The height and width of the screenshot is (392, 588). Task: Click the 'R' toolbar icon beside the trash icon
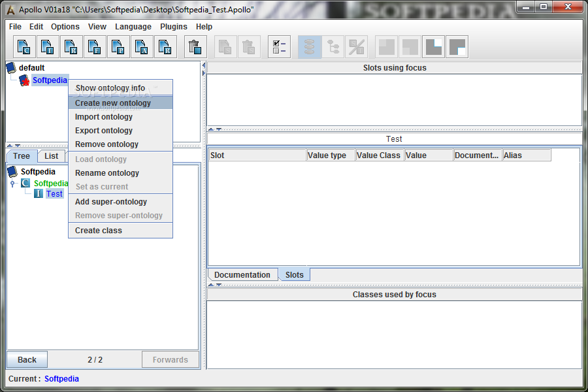[x=165, y=47]
